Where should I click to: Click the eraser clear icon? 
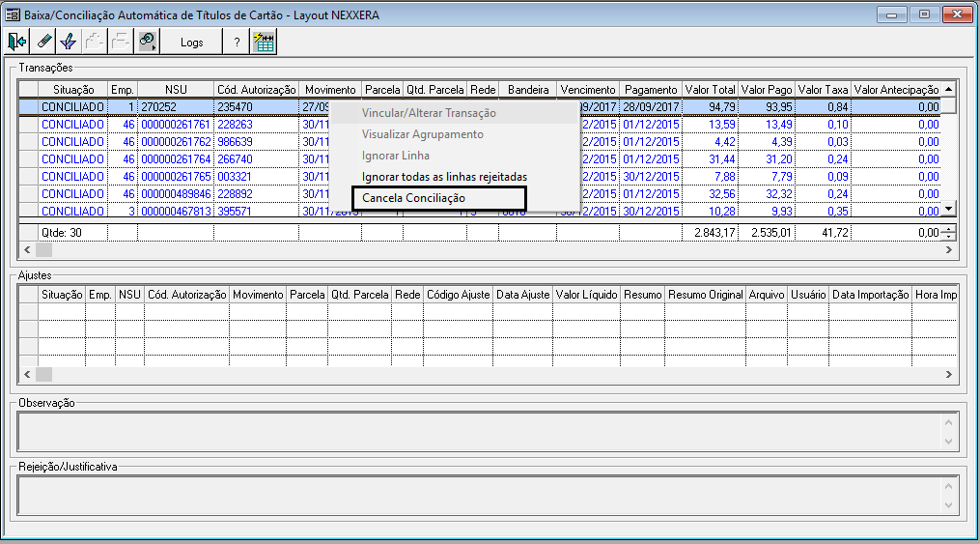click(43, 42)
